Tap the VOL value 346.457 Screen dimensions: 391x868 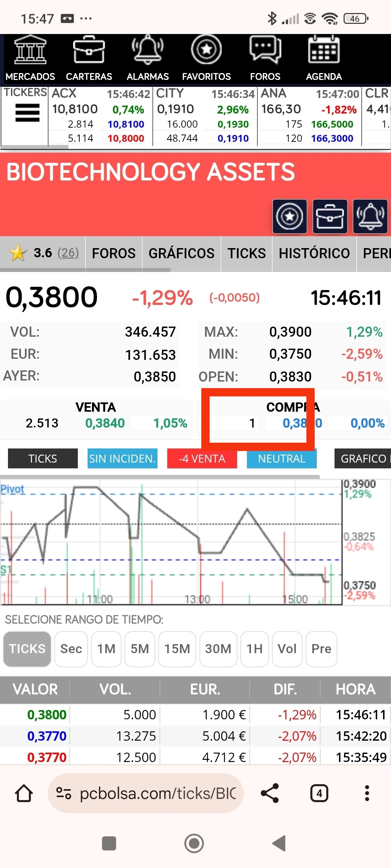point(150,332)
